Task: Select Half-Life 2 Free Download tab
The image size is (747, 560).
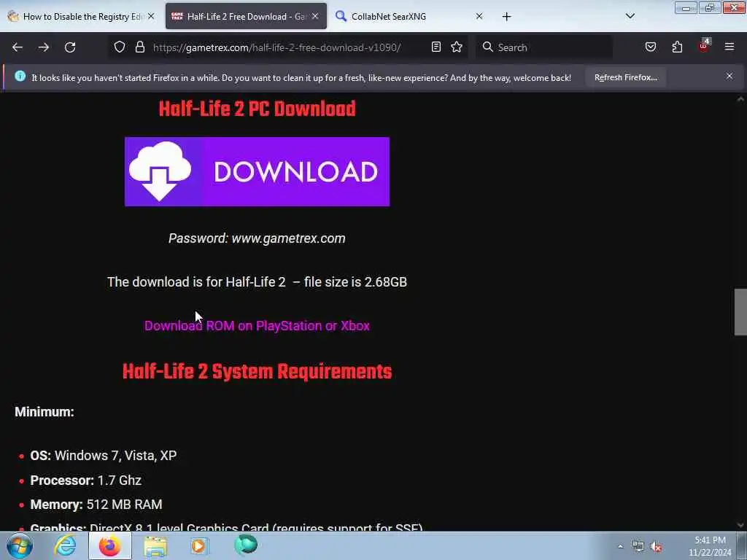Action: point(246,17)
